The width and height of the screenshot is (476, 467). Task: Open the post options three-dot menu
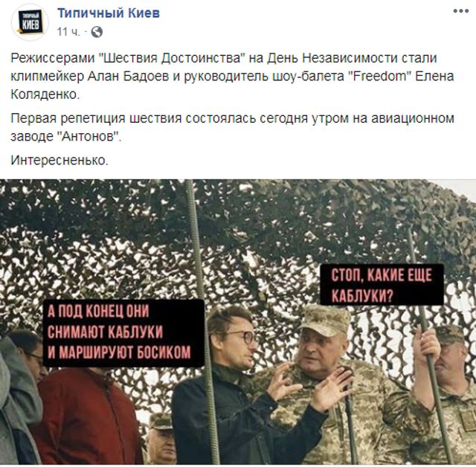pyautogui.click(x=461, y=12)
